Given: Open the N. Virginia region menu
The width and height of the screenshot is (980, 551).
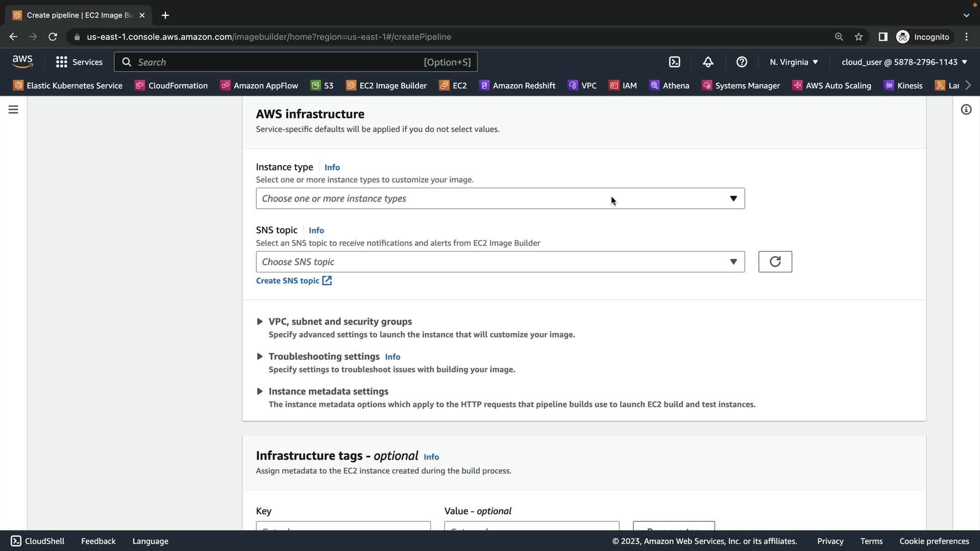Looking at the screenshot, I should click(794, 62).
